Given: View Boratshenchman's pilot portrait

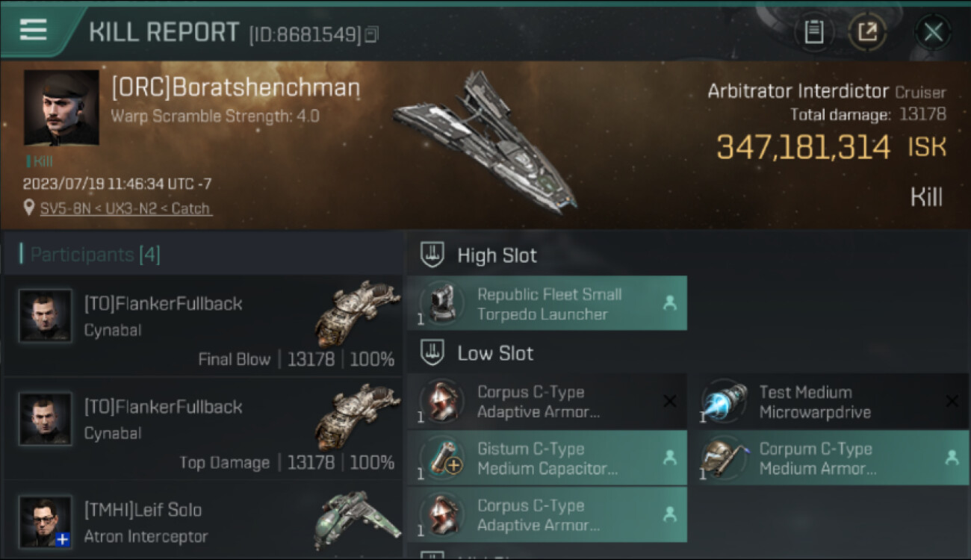Looking at the screenshot, I should tap(61, 108).
